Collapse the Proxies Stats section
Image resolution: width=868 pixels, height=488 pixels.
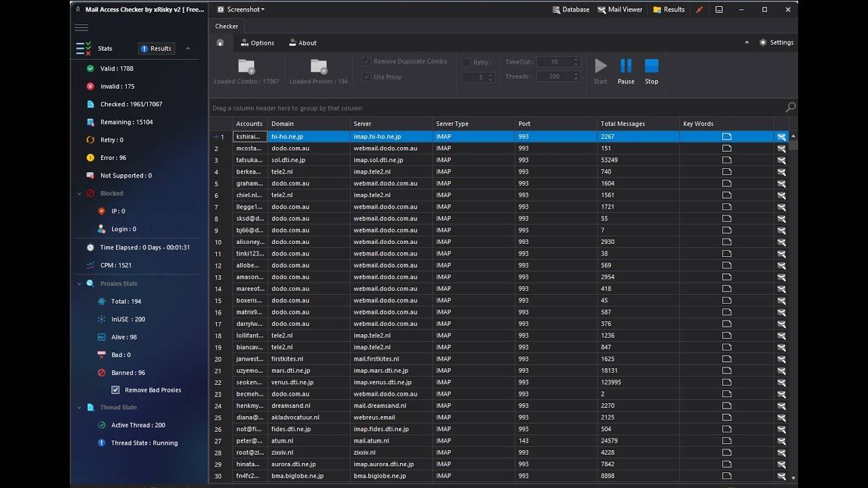coord(79,283)
